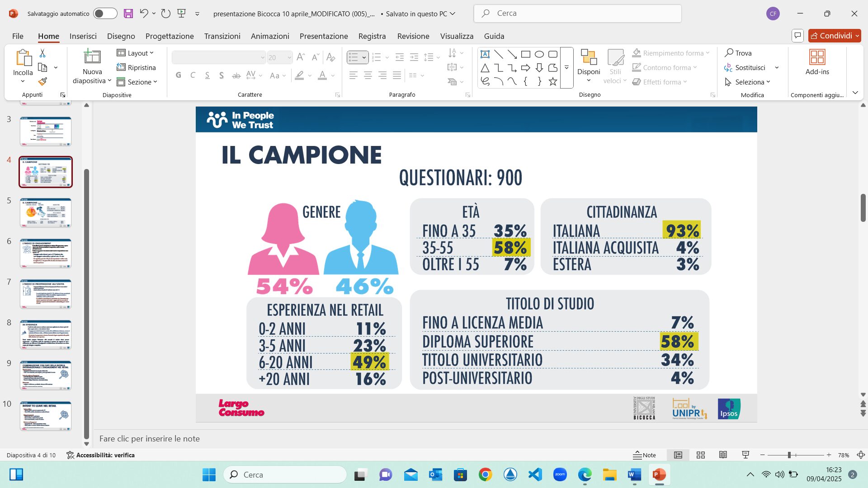Open the font name combo box
The height and width of the screenshot is (488, 868).
click(x=219, y=57)
